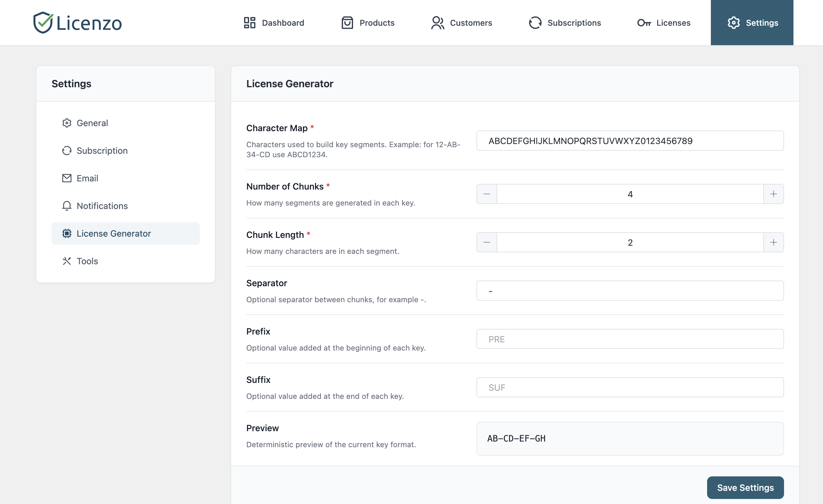Click the Customers people icon
The height and width of the screenshot is (504, 823).
point(438,23)
